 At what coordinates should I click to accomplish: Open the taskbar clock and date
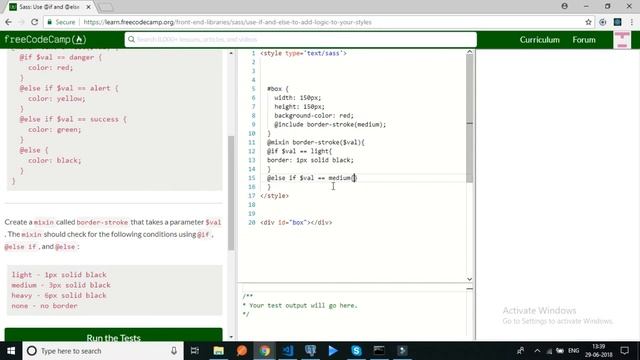598,351
